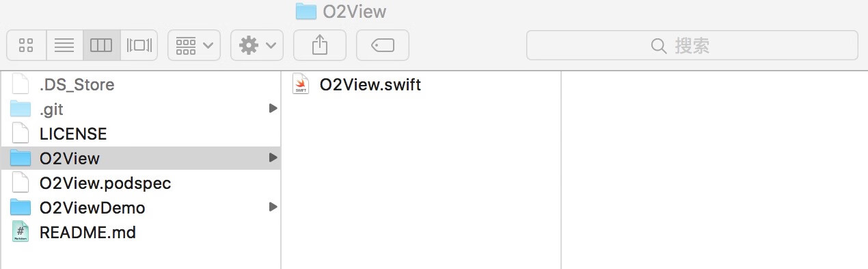Click the edit tags icon
Image resolution: width=868 pixels, height=269 pixels.
[383, 46]
